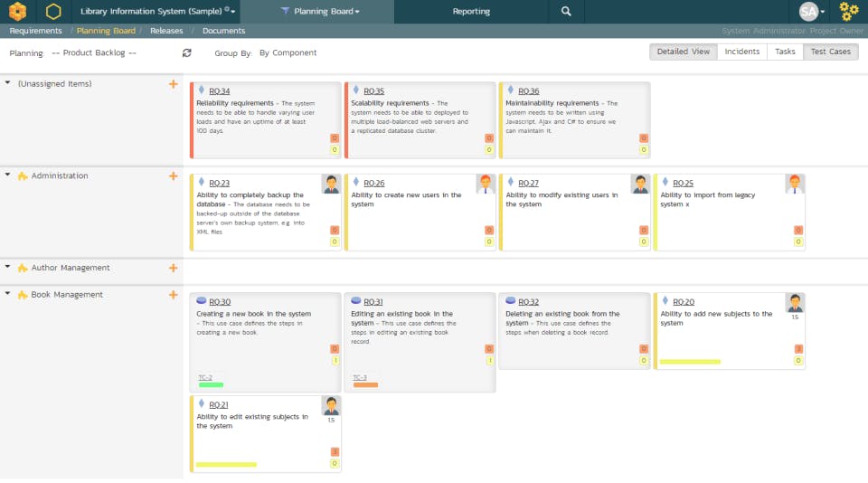The image size is (868, 483).
Task: Click green TC:2 status bar
Action: point(211,385)
